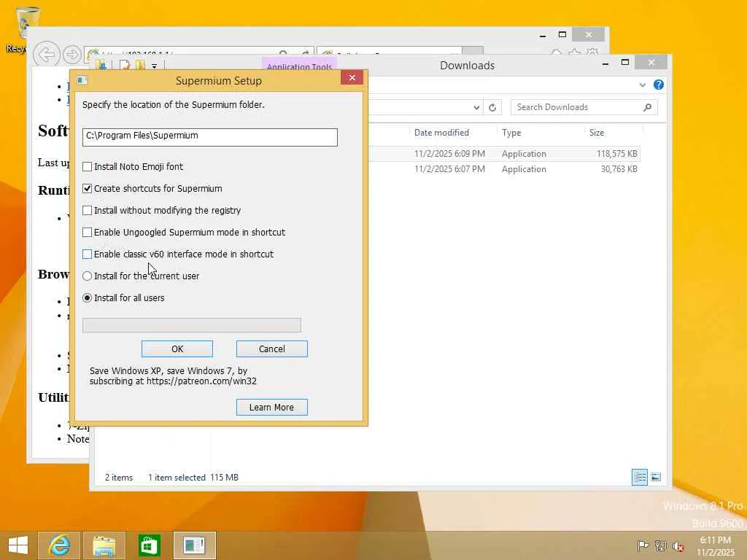
Task: Cancel the Supermium Setup dialog
Action: coord(272,349)
